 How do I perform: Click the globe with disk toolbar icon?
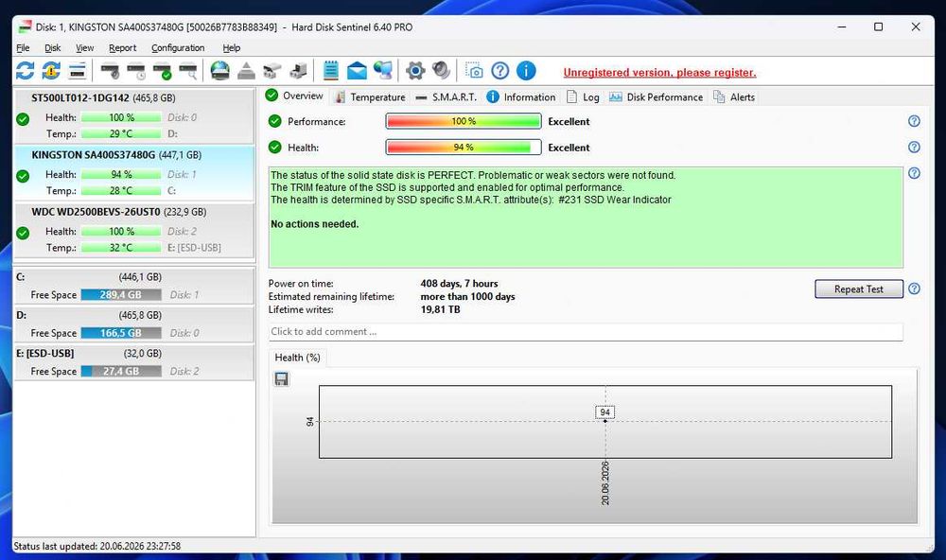[x=219, y=71]
